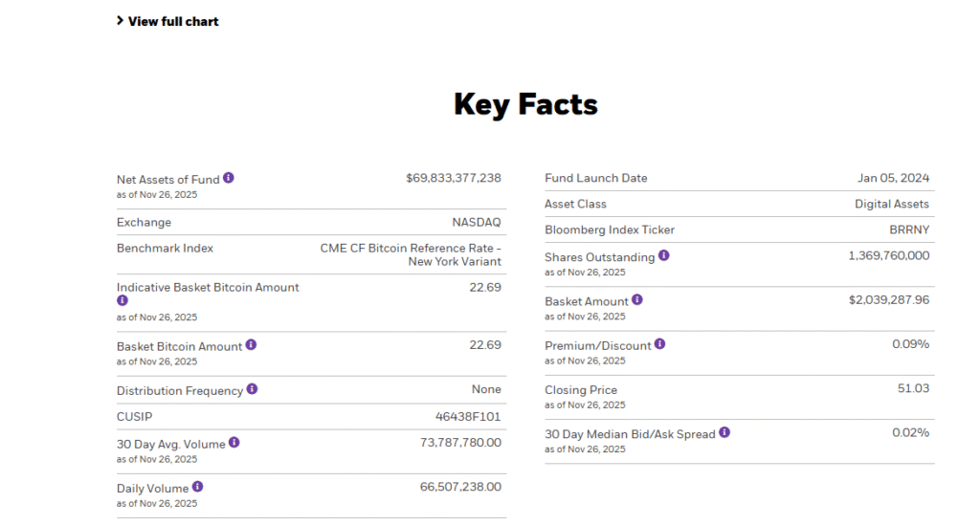Open the 30 Day Median Bid/Ask Spread info icon
Viewport: 980px width, 525px height.
click(x=724, y=432)
